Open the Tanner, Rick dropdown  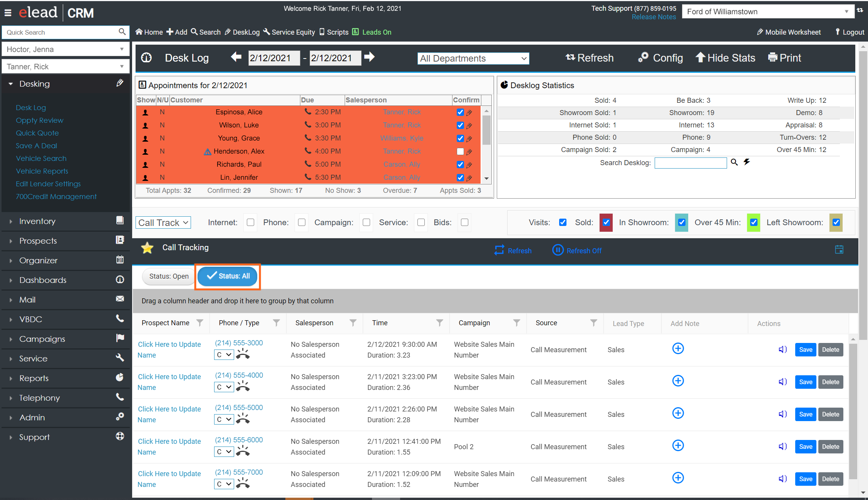[x=66, y=67]
